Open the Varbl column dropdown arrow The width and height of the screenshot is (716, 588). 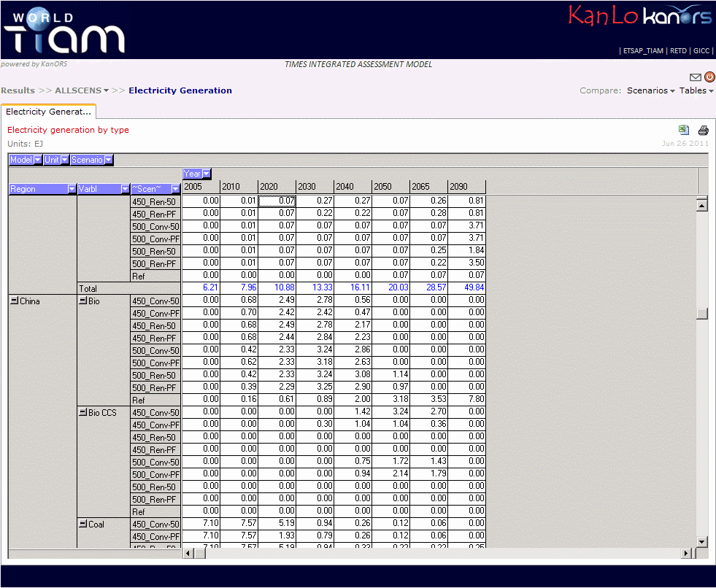tap(125, 189)
